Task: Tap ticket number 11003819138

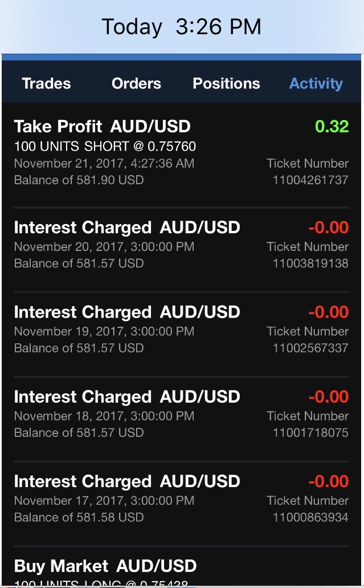Action: pos(310,263)
